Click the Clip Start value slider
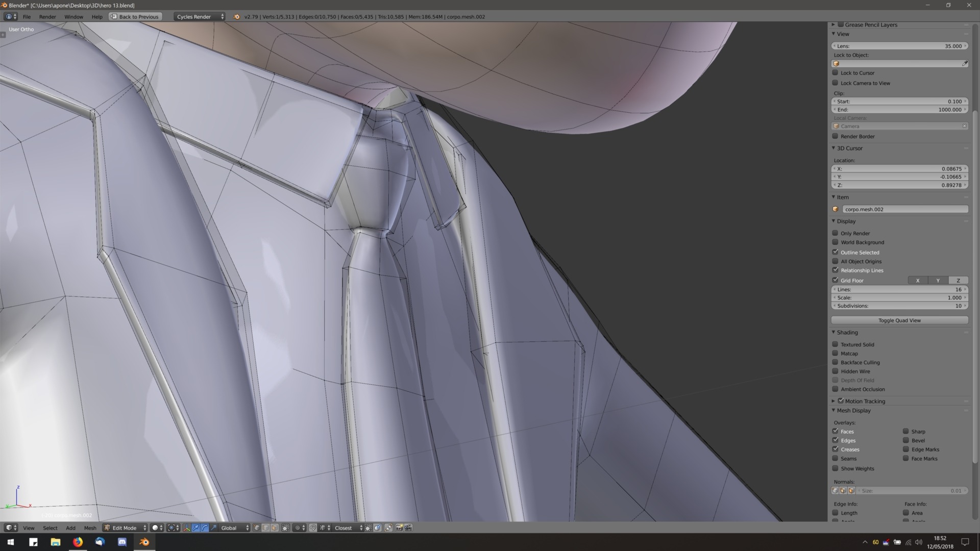The width and height of the screenshot is (980, 551). (899, 102)
